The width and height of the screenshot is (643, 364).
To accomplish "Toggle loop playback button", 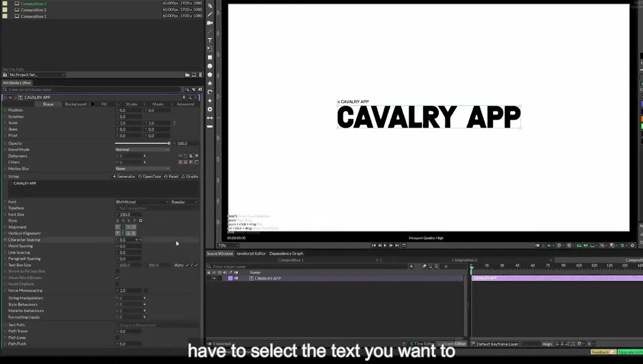I will tap(404, 245).
